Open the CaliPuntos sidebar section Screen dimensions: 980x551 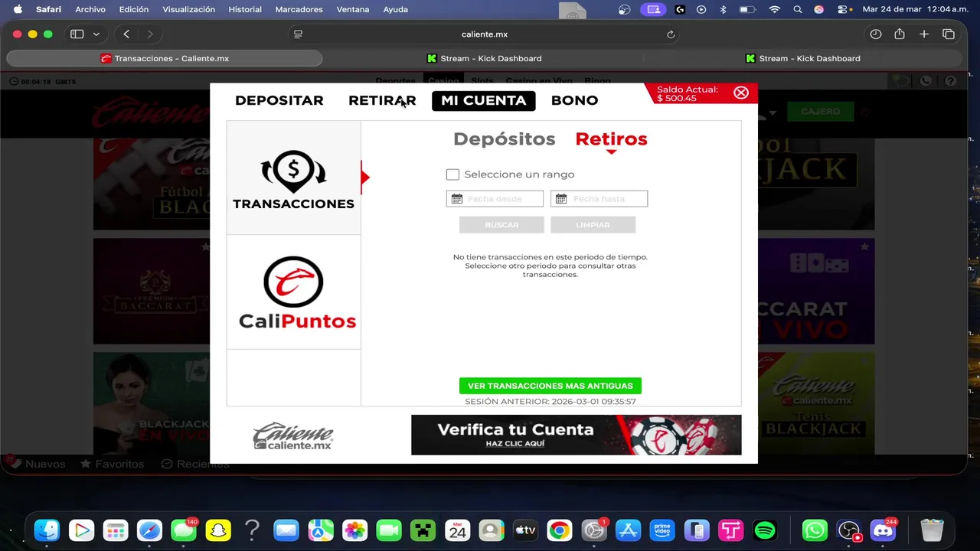click(x=293, y=292)
